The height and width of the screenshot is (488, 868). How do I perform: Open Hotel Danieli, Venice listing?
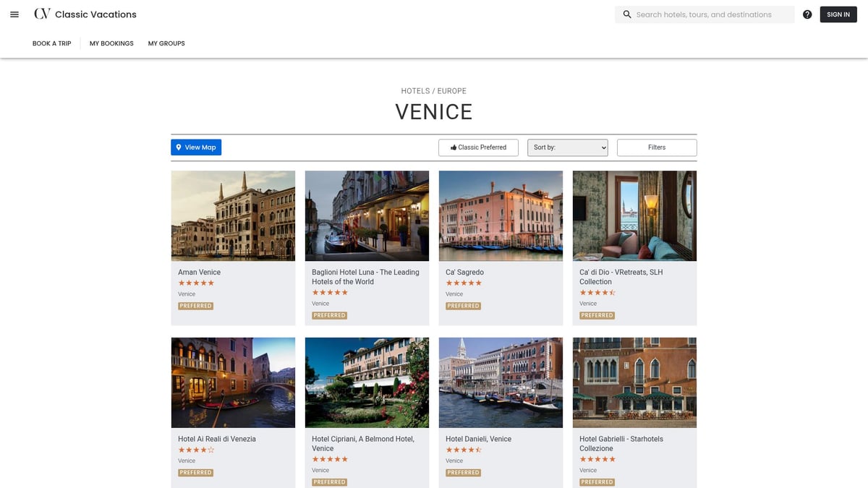[479, 438]
